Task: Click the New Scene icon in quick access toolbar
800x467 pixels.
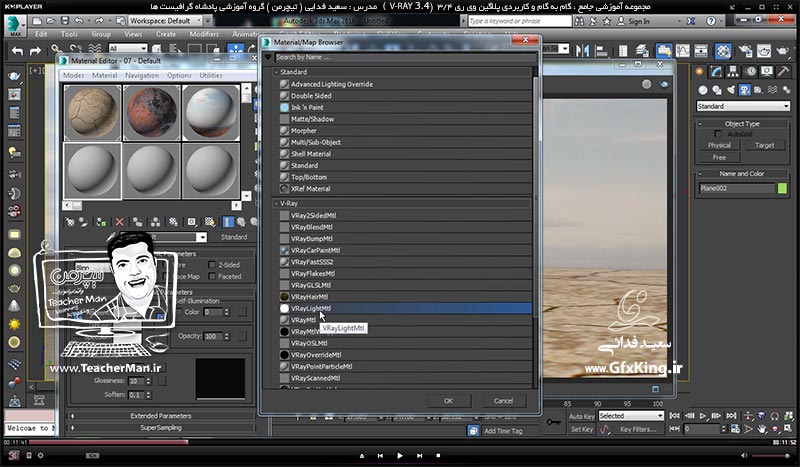Action: pyautogui.click(x=37, y=21)
